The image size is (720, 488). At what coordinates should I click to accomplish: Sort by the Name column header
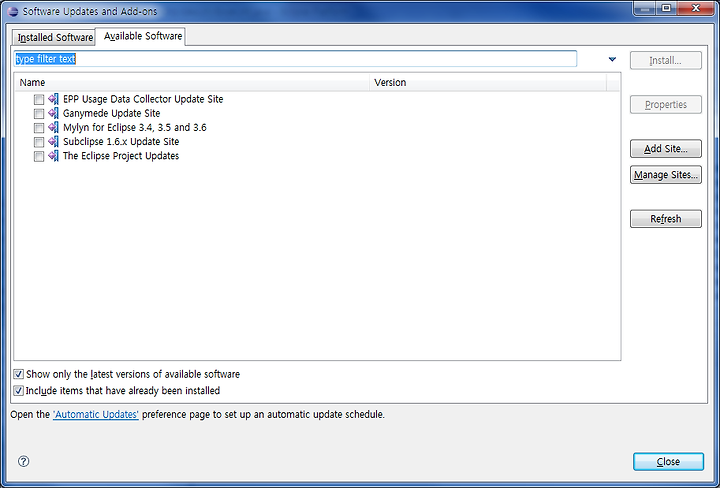(192, 83)
